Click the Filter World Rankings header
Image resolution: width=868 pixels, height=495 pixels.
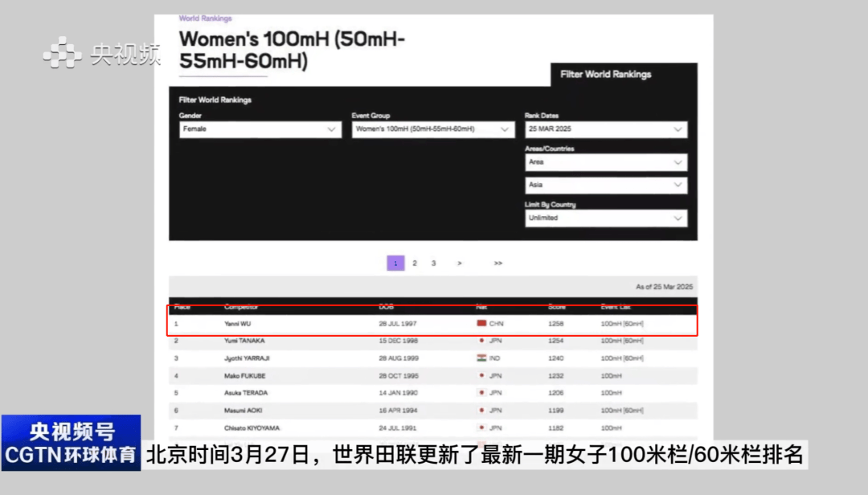(606, 74)
